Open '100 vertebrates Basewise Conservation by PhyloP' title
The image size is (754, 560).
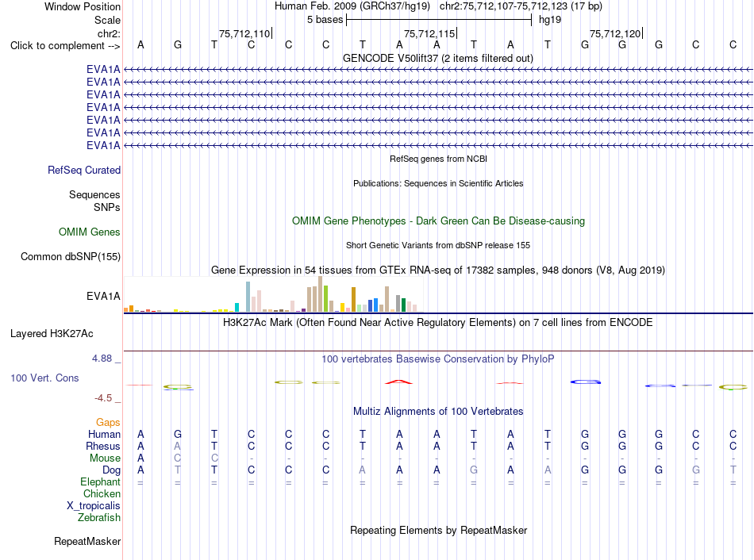[x=438, y=359]
